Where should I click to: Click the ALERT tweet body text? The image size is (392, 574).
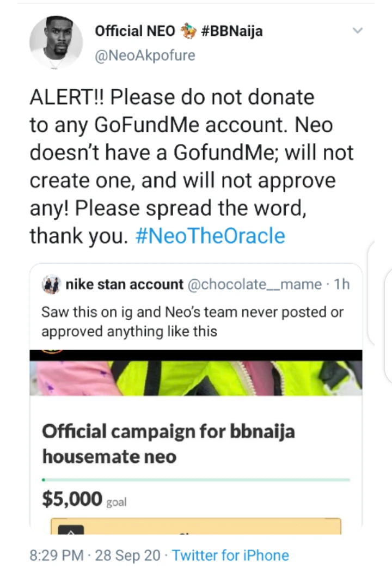(191, 167)
